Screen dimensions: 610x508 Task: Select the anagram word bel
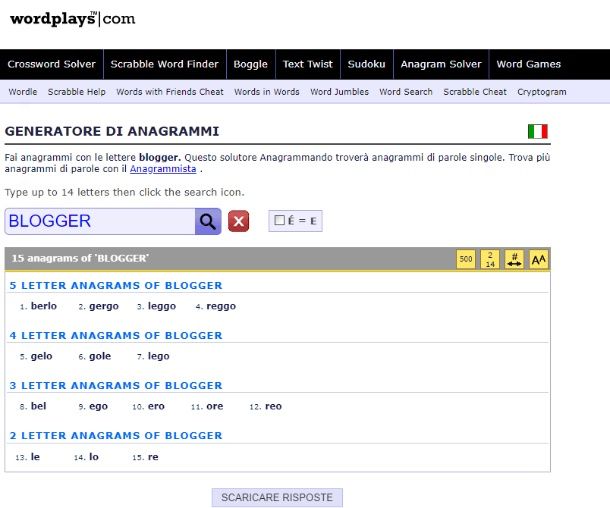pos(39,406)
